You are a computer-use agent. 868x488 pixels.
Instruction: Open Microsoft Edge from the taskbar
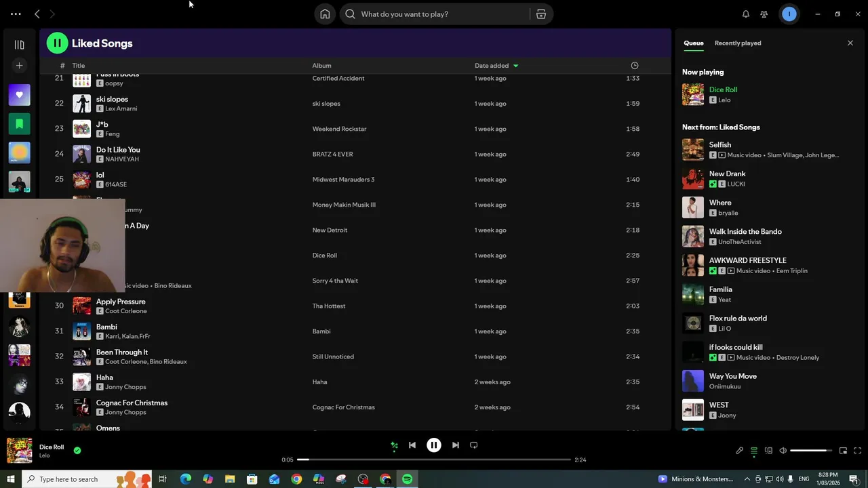pos(185,479)
